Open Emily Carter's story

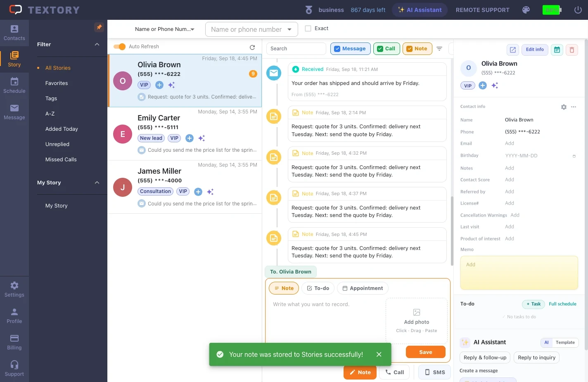point(185,134)
